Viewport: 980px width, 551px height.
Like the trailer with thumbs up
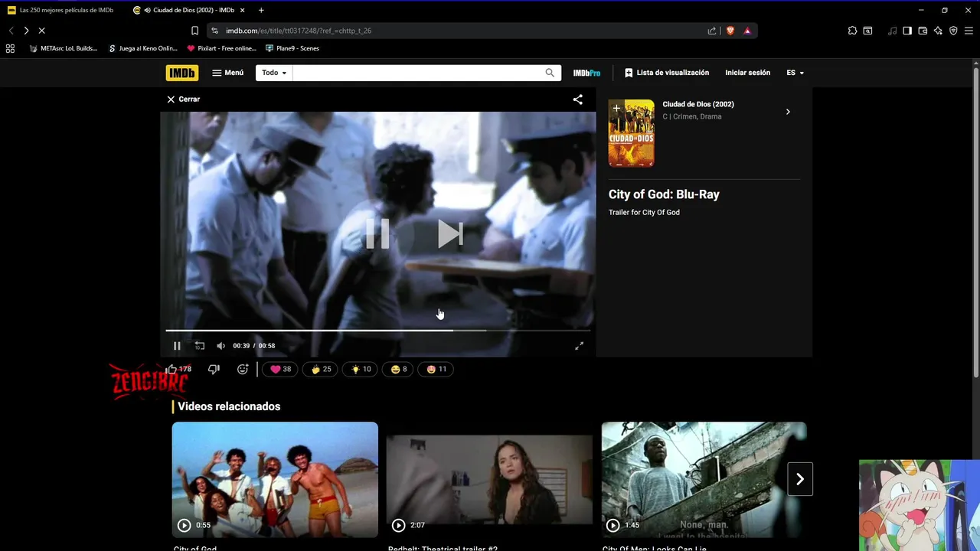[173, 369]
